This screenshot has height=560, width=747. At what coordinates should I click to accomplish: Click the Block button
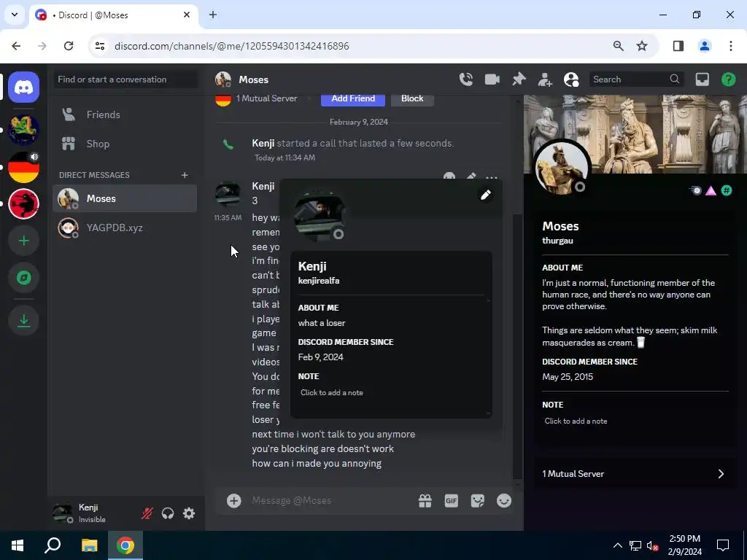pyautogui.click(x=412, y=98)
